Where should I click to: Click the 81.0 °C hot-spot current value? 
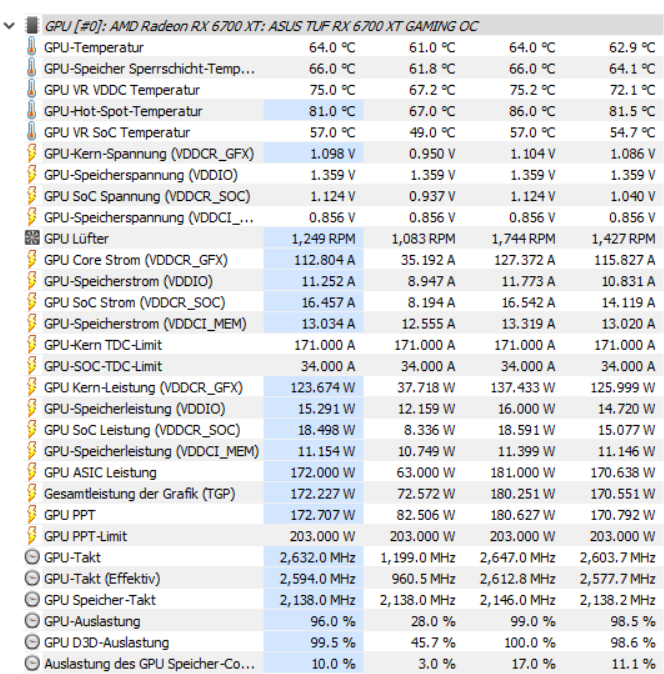coord(332,111)
